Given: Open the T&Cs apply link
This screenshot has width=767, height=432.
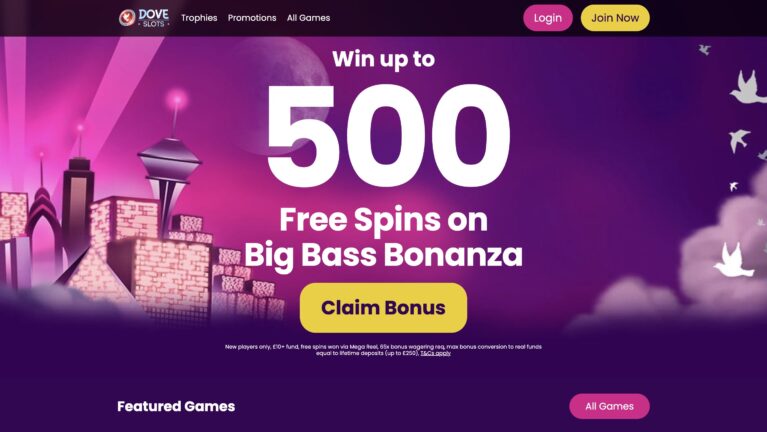Looking at the screenshot, I should coord(435,353).
